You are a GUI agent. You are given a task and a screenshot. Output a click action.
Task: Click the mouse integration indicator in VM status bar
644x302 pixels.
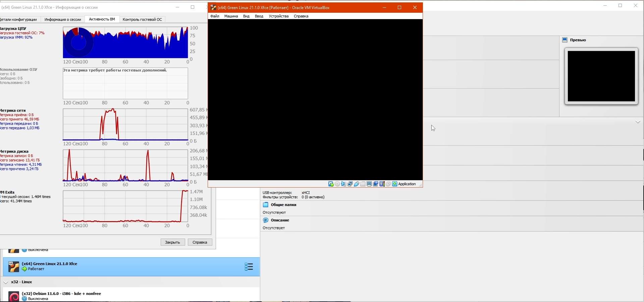coord(388,184)
